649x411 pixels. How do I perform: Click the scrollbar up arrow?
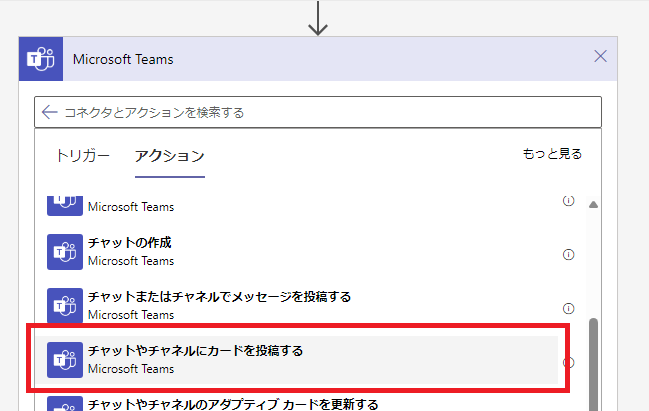[593, 205]
